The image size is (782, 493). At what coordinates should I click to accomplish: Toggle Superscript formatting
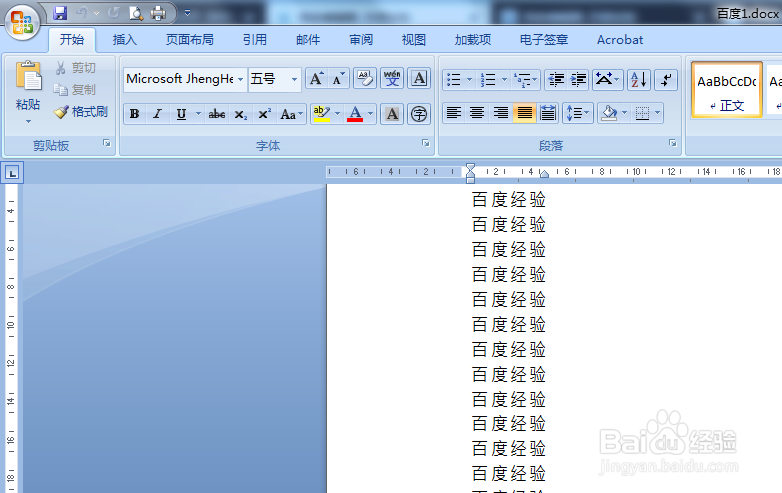point(264,114)
